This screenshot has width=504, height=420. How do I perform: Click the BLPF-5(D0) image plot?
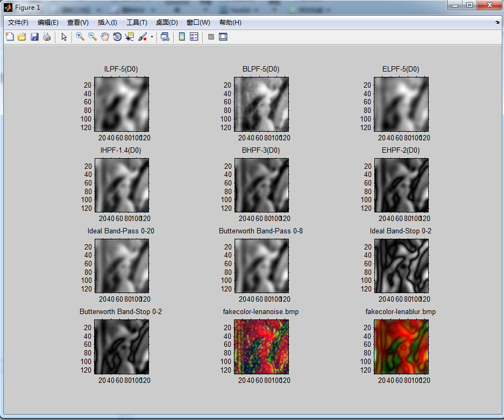[261, 104]
